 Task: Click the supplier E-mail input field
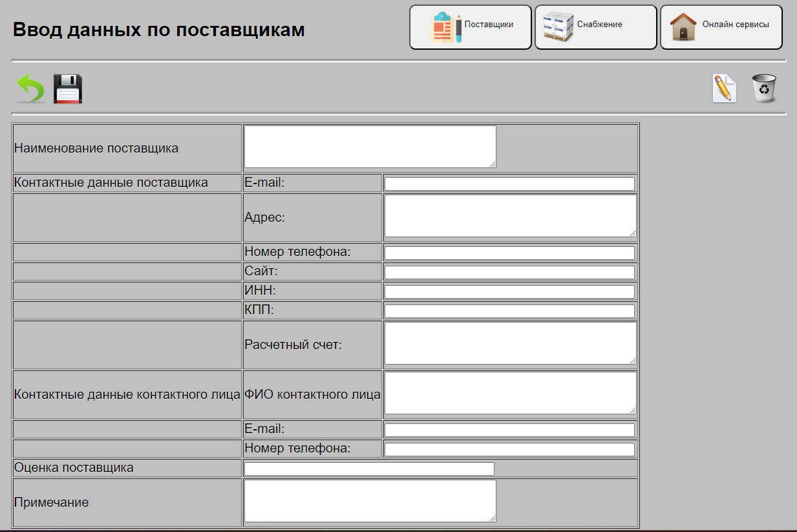(509, 183)
